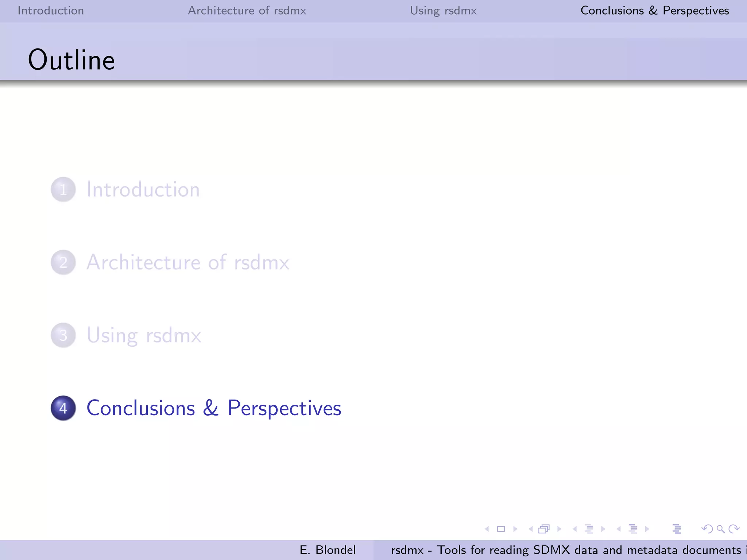Viewport: 747px width, 560px height.
Task: Open Using rsdmx in header bar
Action: tap(443, 11)
